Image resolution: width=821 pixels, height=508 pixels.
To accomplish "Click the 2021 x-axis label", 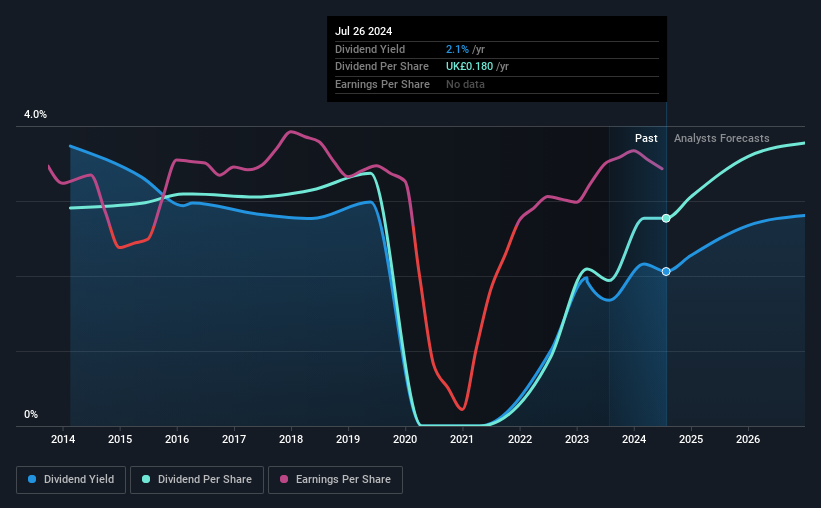I will coord(462,439).
